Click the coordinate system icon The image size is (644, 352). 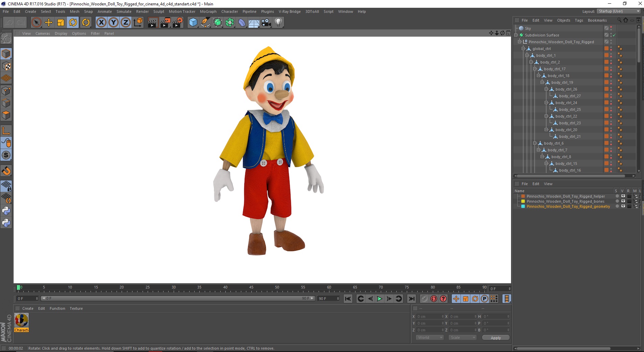click(138, 23)
